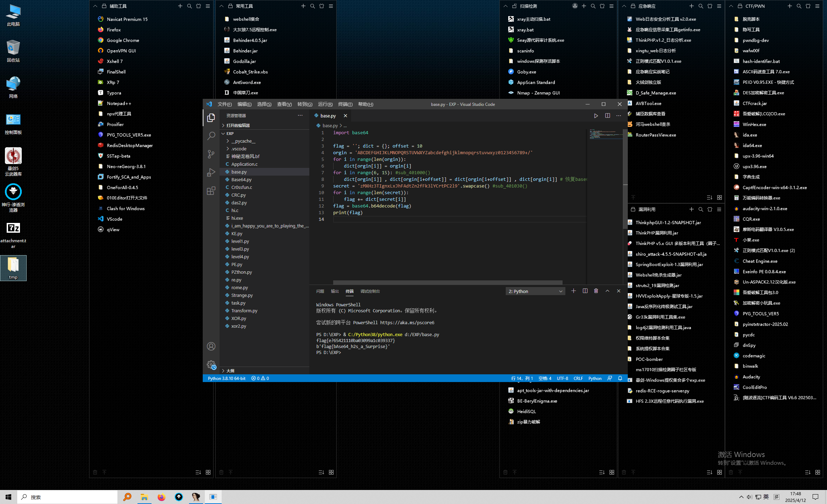This screenshot has height=504, width=827.
Task: Open Source Control view icon
Action: (211, 154)
